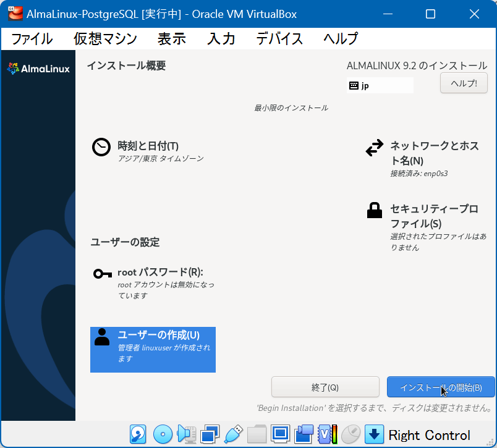Click インストールの開始(B) button
This screenshot has height=448, width=497.
(441, 387)
